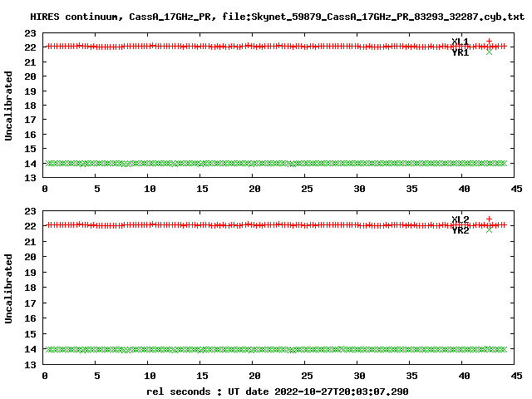Click y-axis tick 22 on the lower plot

(x=30, y=226)
